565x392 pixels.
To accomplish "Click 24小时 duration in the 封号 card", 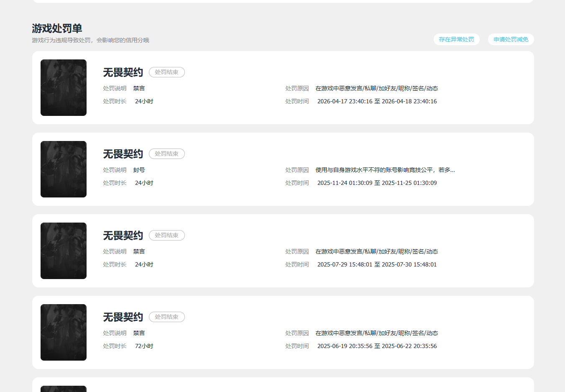I will (x=144, y=183).
